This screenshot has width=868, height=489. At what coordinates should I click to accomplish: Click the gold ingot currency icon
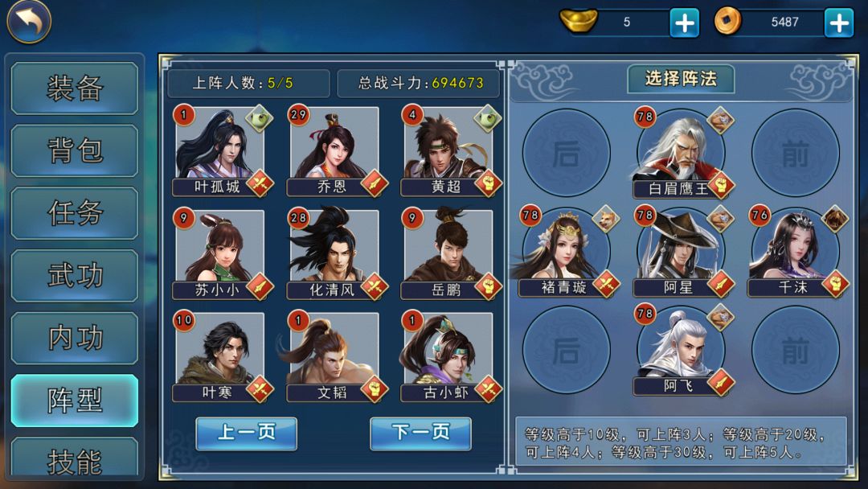tap(579, 20)
